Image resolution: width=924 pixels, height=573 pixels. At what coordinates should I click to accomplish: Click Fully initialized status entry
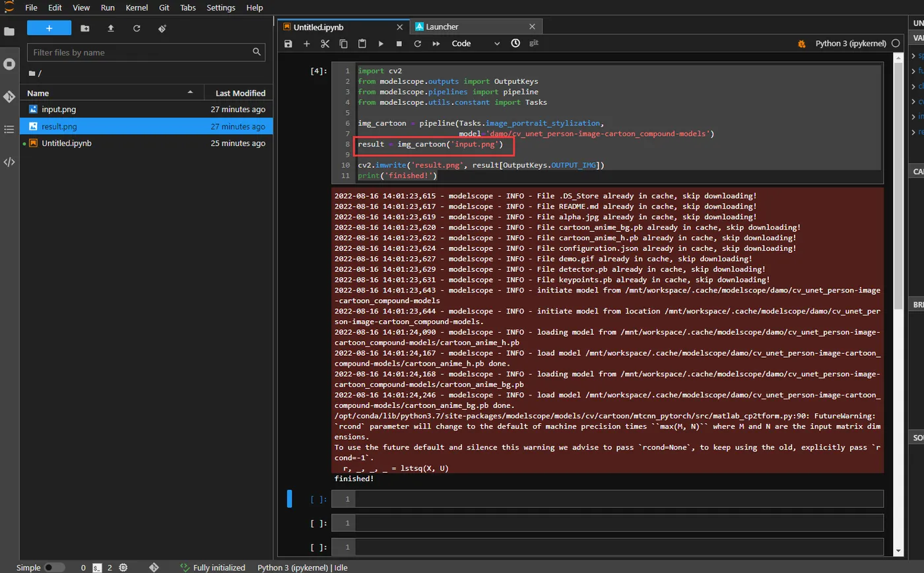pos(213,568)
